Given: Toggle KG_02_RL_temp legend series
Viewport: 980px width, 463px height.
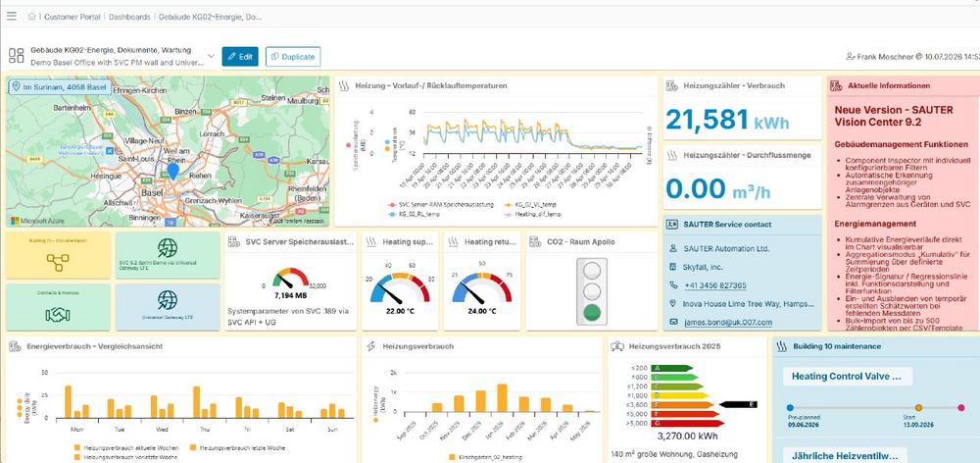Looking at the screenshot, I should (x=415, y=214).
